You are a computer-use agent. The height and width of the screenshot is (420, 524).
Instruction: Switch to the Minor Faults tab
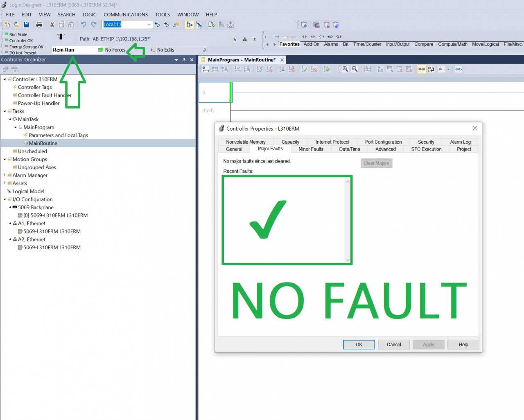coord(311,149)
